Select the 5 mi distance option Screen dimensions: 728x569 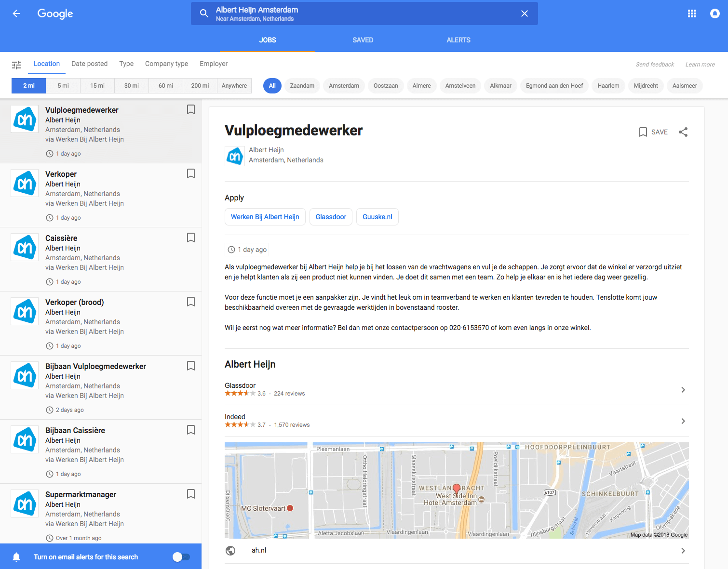[63, 86]
